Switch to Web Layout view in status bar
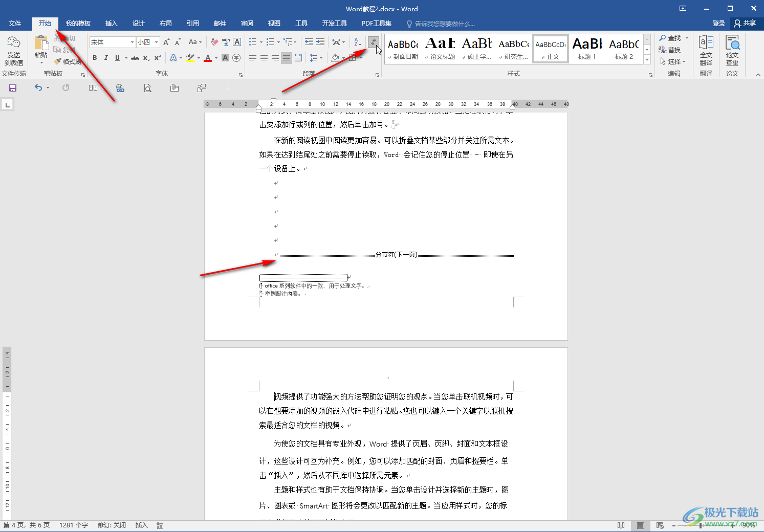The width and height of the screenshot is (764, 532). (660, 525)
